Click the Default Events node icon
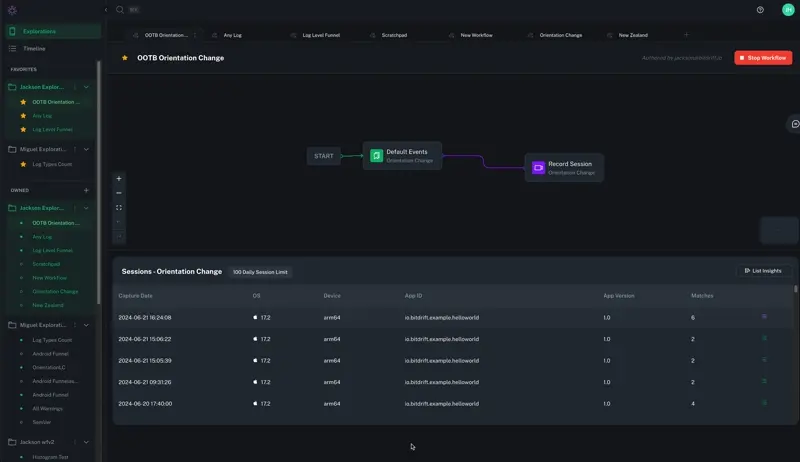 (x=376, y=155)
